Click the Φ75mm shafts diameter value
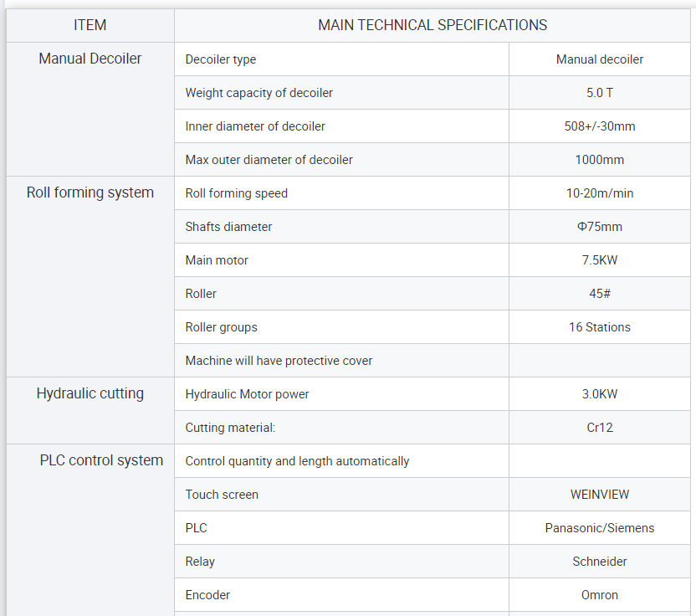696x616 pixels. 599,227
